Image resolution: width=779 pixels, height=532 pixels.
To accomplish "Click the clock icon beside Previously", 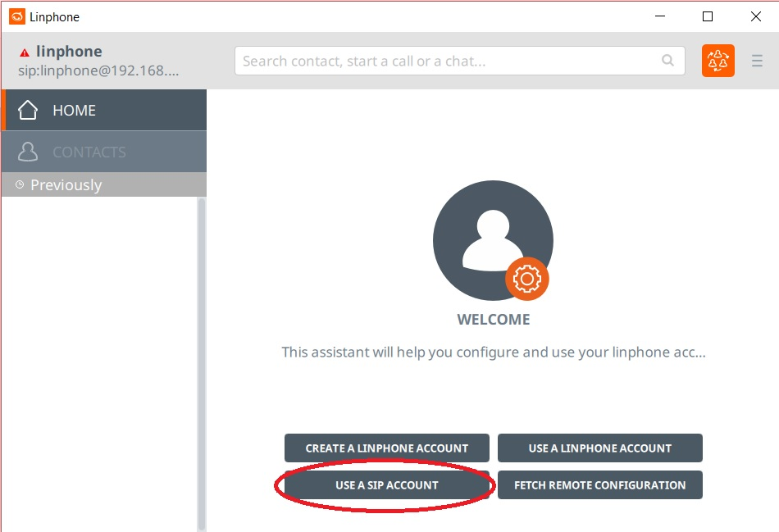I will (x=20, y=184).
